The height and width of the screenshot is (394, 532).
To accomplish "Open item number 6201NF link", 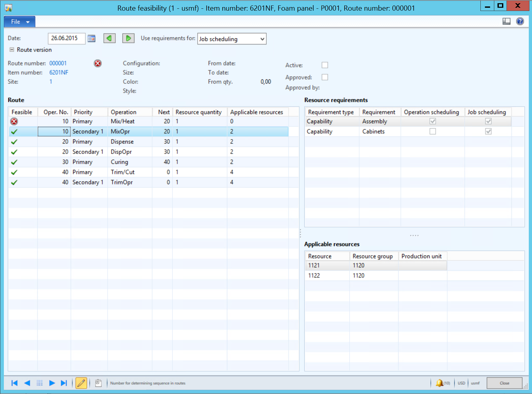I will (59, 73).
